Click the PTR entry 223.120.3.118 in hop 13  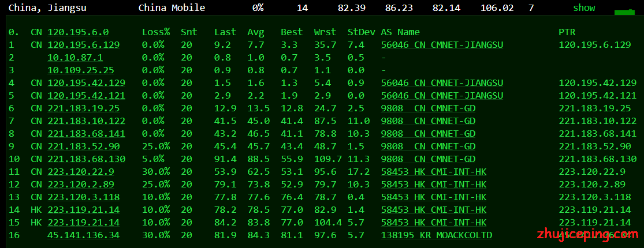click(595, 198)
